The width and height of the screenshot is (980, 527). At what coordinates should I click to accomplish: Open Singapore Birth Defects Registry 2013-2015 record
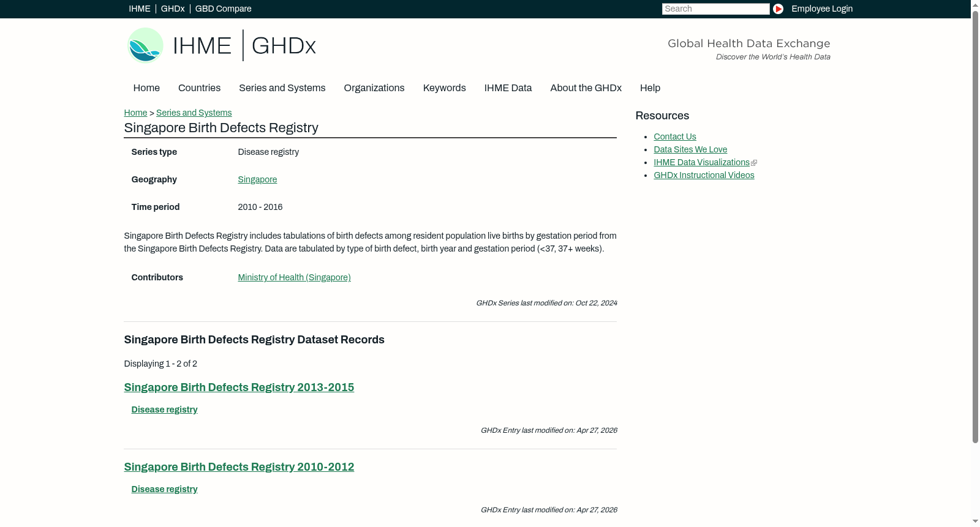(239, 387)
